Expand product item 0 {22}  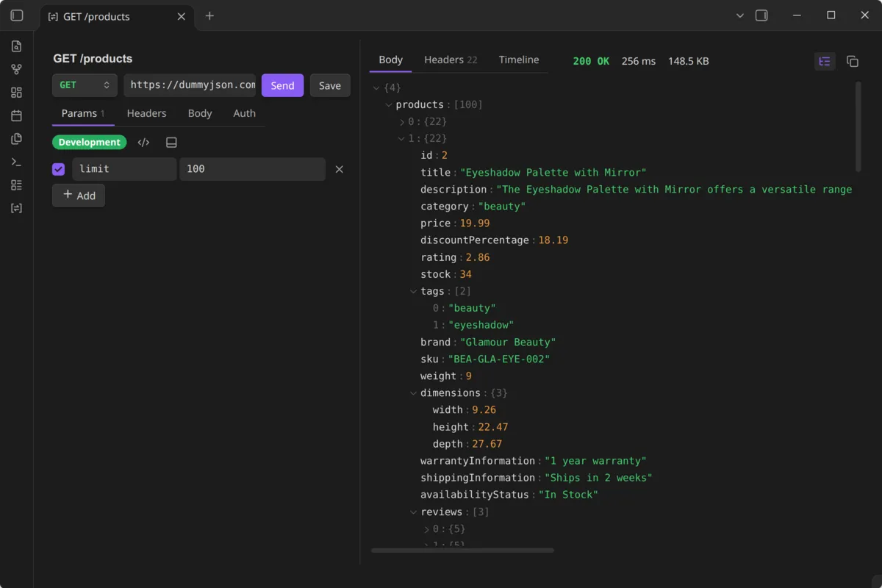click(401, 122)
